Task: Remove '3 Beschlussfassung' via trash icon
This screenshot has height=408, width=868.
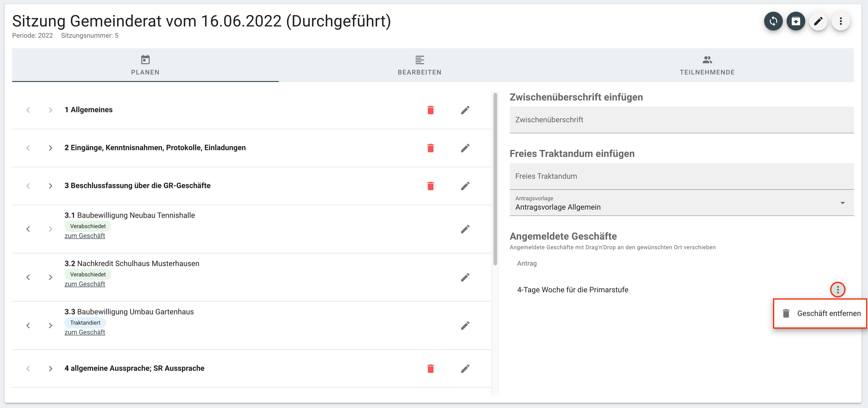Action: [x=430, y=186]
